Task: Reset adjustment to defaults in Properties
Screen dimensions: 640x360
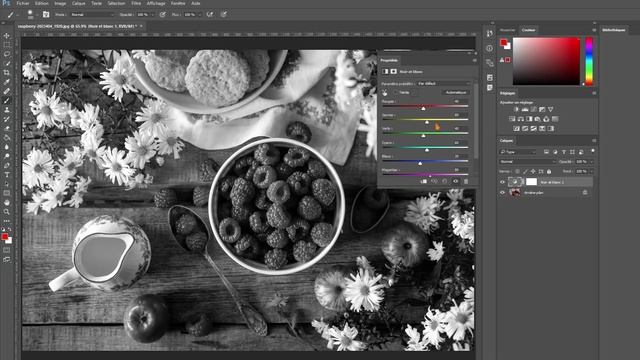Action: (444, 181)
